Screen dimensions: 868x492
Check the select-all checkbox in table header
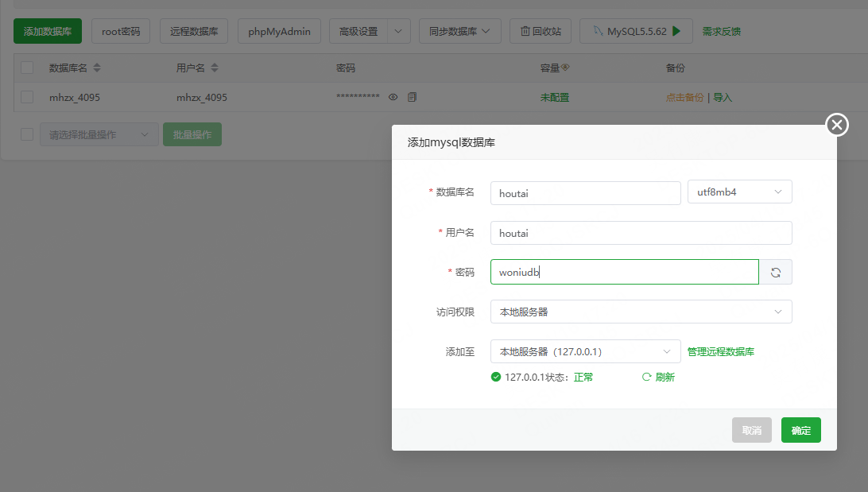point(26,68)
